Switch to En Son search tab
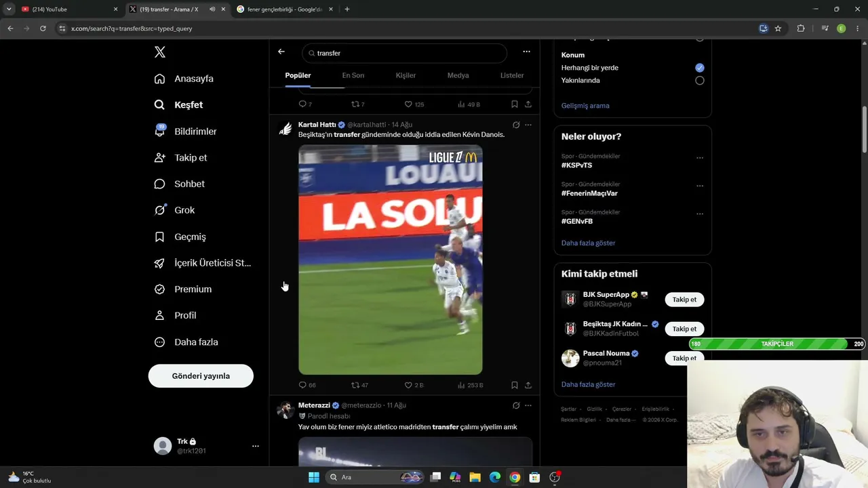The width and height of the screenshot is (868, 488). tap(353, 75)
